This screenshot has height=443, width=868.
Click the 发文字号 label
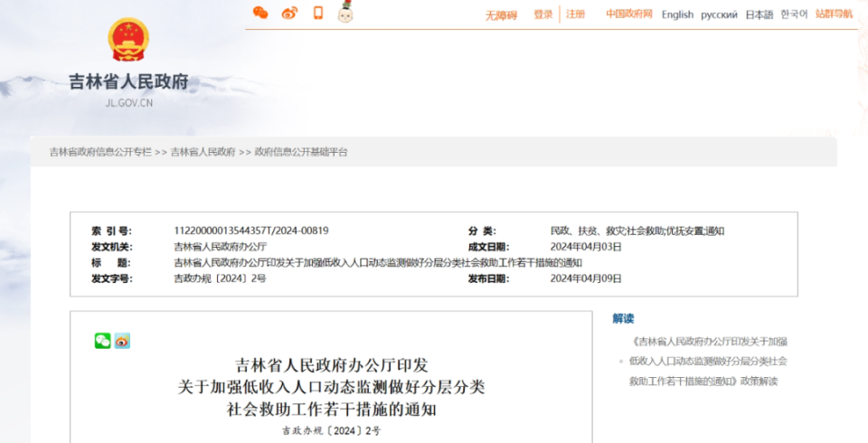tap(112, 278)
